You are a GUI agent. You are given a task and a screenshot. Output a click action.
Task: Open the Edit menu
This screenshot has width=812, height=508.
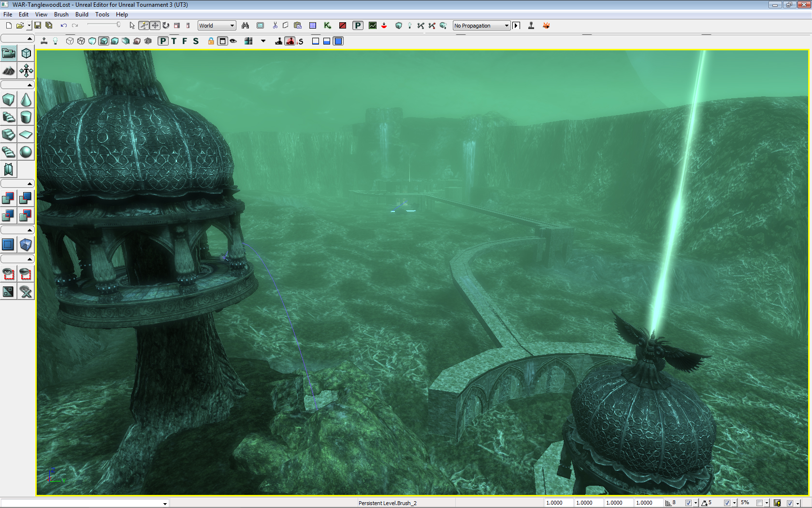pos(24,14)
